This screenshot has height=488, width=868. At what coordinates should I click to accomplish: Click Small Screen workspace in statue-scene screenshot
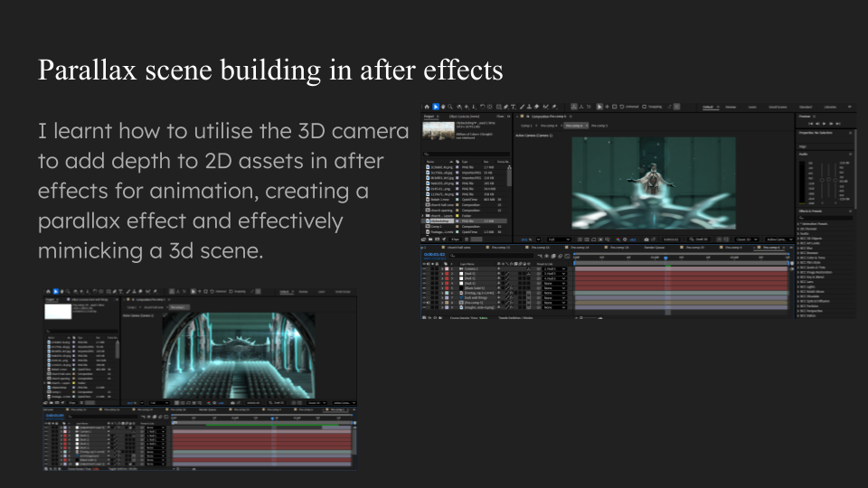click(x=778, y=107)
